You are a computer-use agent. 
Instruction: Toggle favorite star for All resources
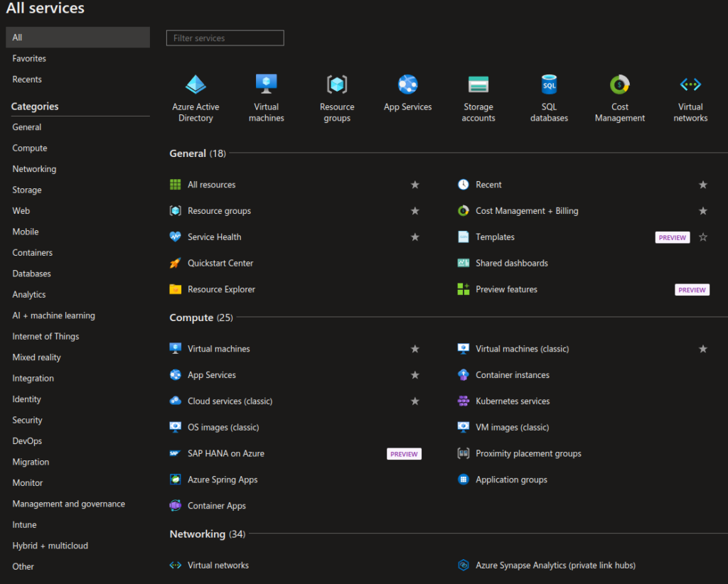coord(415,185)
